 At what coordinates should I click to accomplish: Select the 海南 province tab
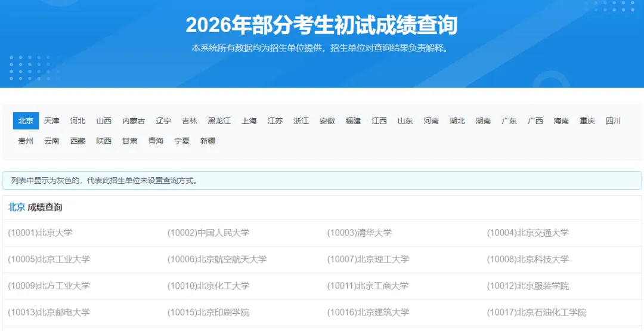tap(561, 120)
